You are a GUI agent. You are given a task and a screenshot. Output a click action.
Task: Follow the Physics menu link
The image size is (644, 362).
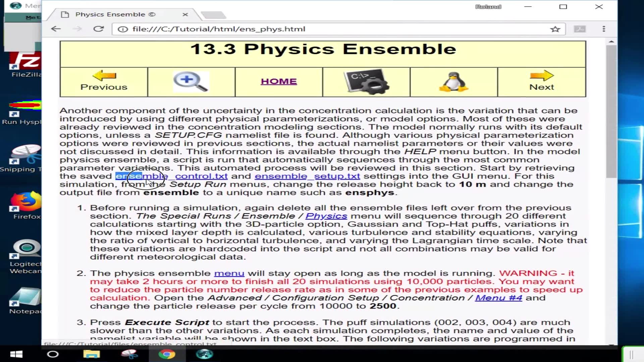(326, 216)
